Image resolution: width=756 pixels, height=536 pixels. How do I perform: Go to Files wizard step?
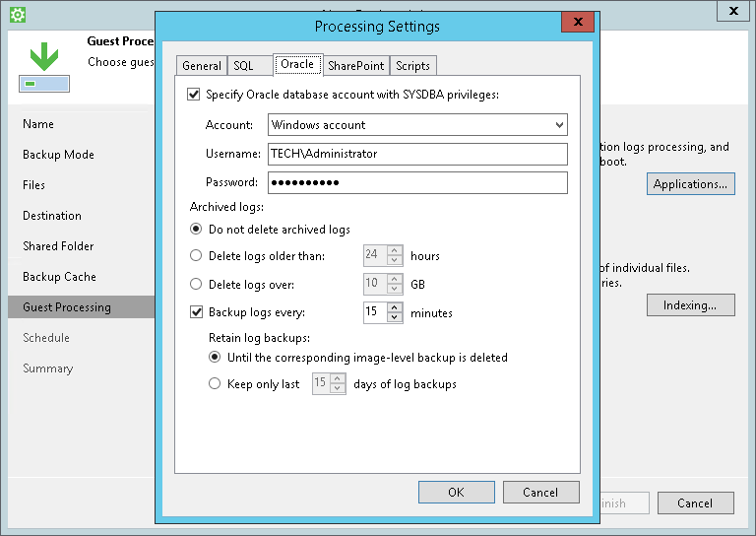[x=33, y=185]
